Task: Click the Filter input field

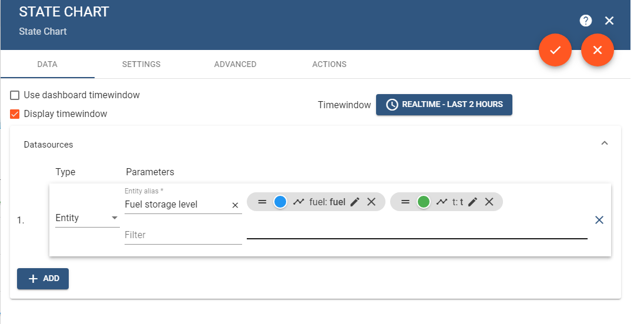Action: coord(183,235)
